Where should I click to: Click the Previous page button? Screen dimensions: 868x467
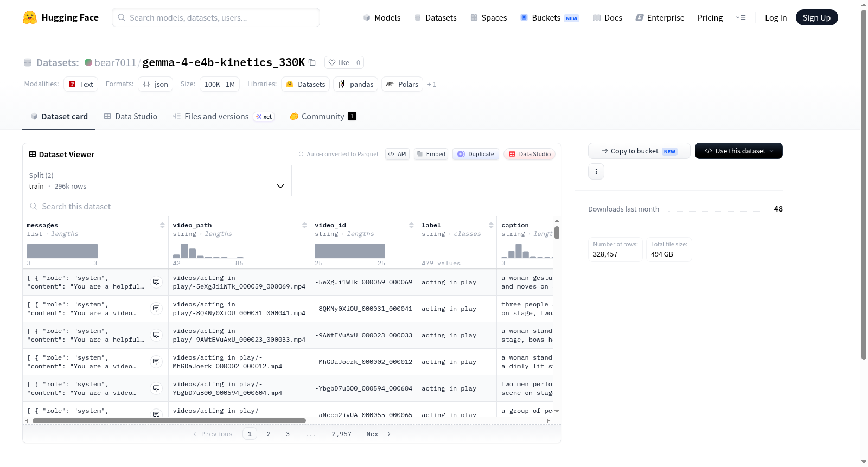213,434
